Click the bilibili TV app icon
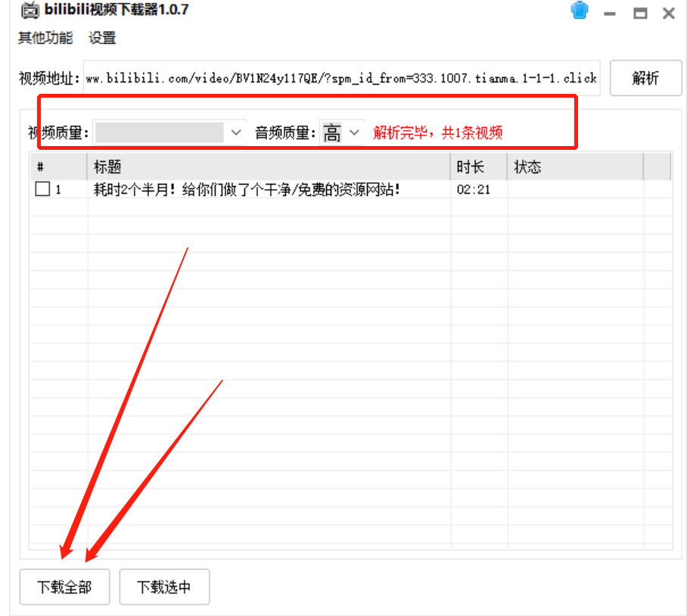This screenshot has height=616, width=687. tap(30, 11)
